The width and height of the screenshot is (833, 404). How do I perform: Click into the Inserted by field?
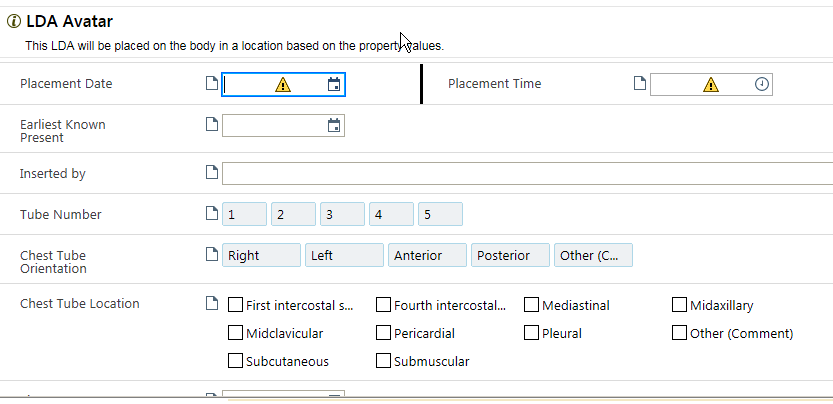coord(528,173)
